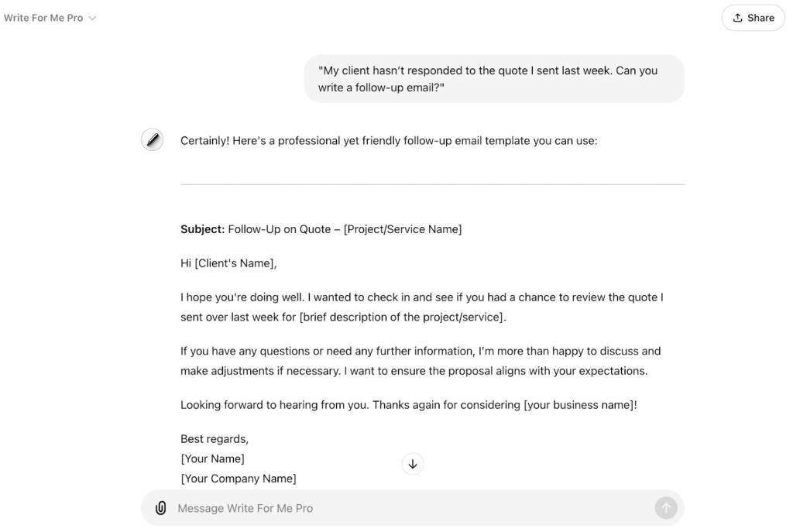Click the [Your Company Name] placeholder line

[x=239, y=479]
